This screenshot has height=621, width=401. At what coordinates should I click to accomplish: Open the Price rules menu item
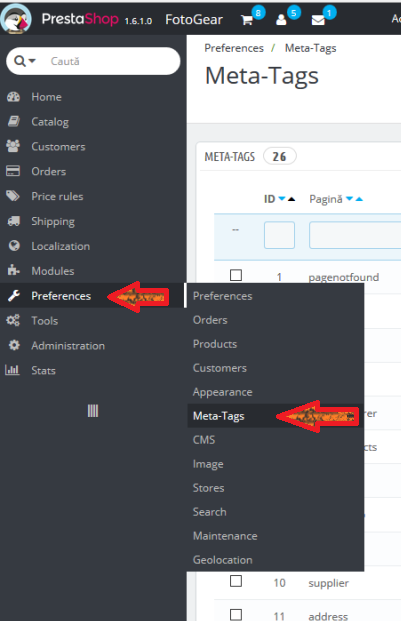click(57, 196)
